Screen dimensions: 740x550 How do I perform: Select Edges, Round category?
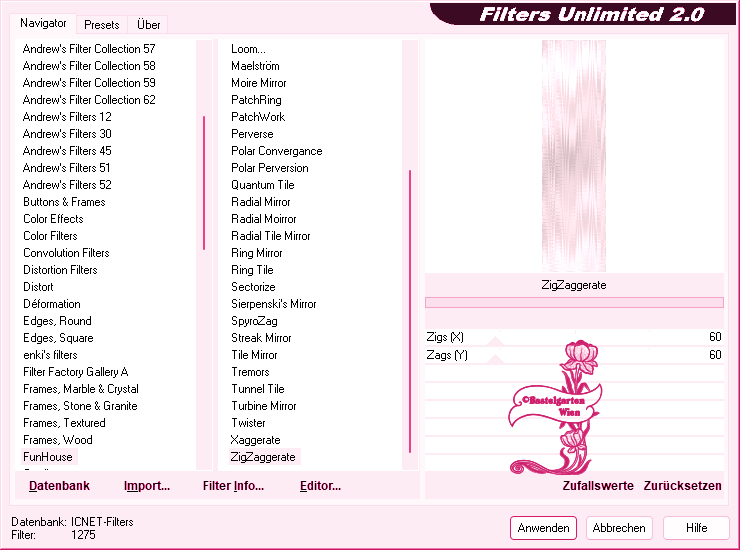click(x=57, y=321)
